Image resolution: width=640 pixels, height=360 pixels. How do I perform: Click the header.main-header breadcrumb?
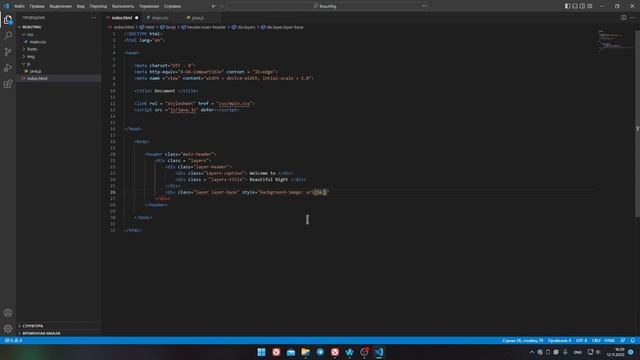[x=204, y=27]
